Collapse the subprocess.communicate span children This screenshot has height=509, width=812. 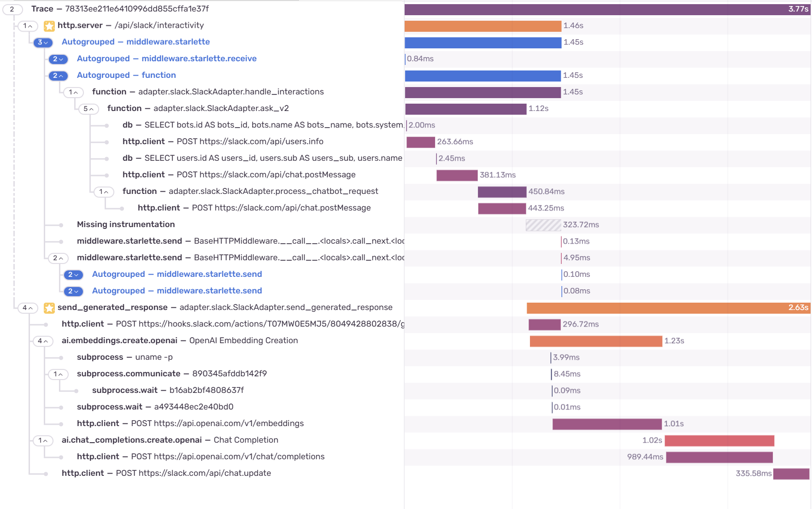[x=58, y=374]
